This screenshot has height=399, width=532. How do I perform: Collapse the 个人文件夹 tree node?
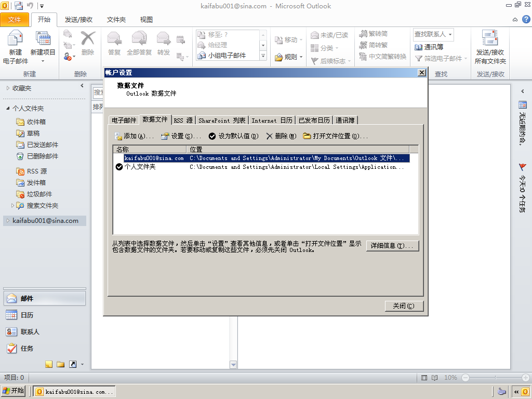click(8, 108)
